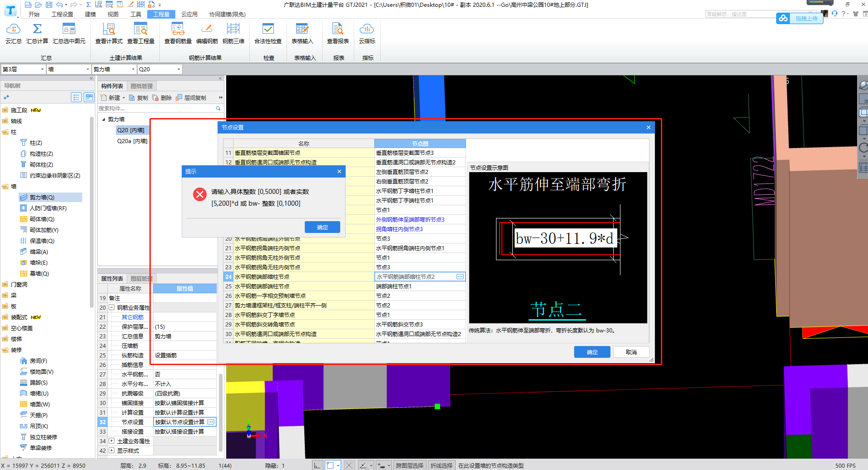Click the new file icon in quick access bar
This screenshot has height=470, width=868.
[x=28, y=5]
